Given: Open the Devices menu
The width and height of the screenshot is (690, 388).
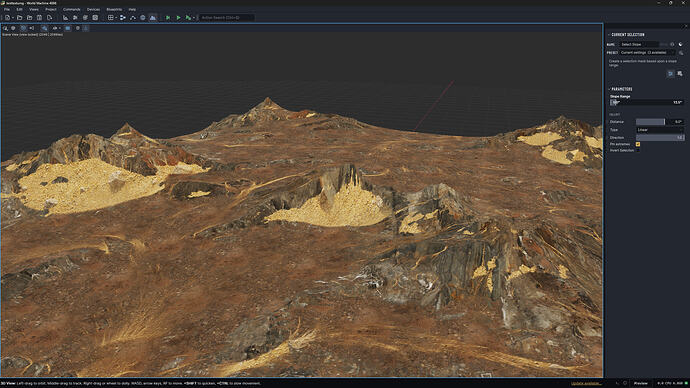Looking at the screenshot, I should (93, 9).
